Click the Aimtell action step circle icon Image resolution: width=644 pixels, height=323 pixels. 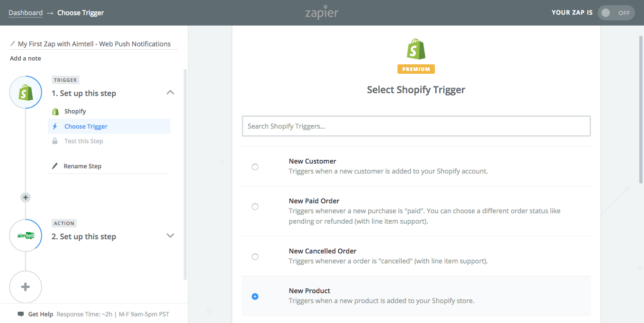(x=26, y=236)
